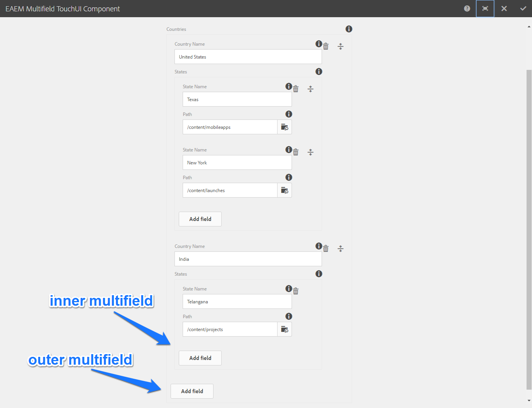Delete the Telangana state entry

pyautogui.click(x=295, y=291)
